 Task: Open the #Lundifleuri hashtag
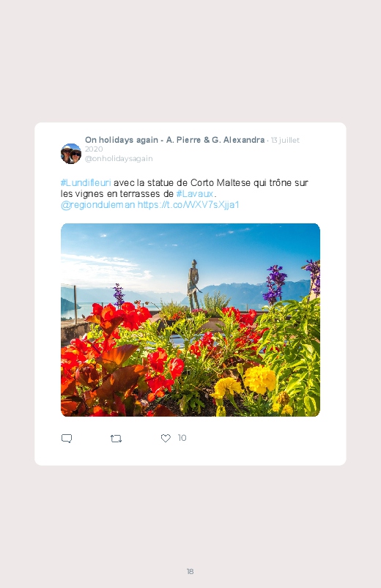pos(86,182)
